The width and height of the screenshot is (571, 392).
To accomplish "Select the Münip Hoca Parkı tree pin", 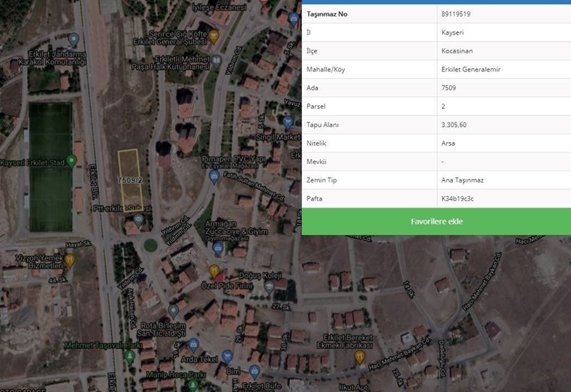I will 193,385.
